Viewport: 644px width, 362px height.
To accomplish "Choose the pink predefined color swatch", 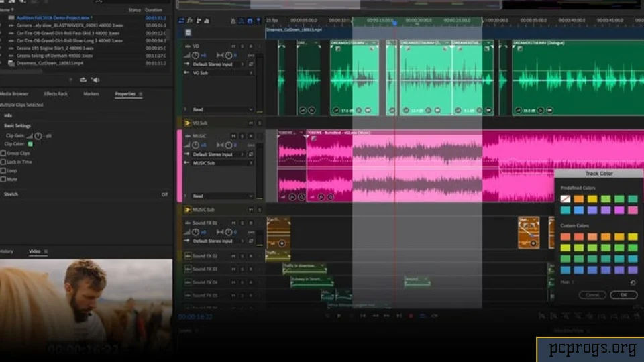I will [633, 210].
